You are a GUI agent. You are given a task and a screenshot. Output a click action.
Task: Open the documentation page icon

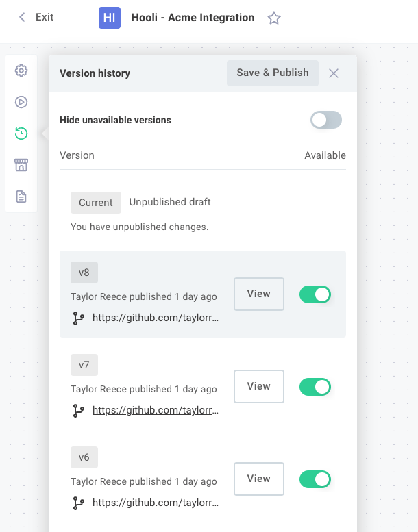click(x=21, y=197)
